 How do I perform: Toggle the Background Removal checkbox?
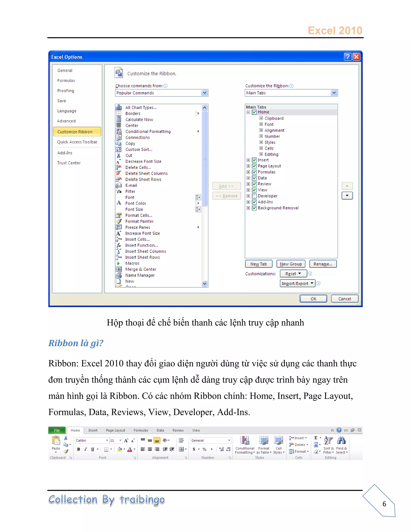point(254,208)
